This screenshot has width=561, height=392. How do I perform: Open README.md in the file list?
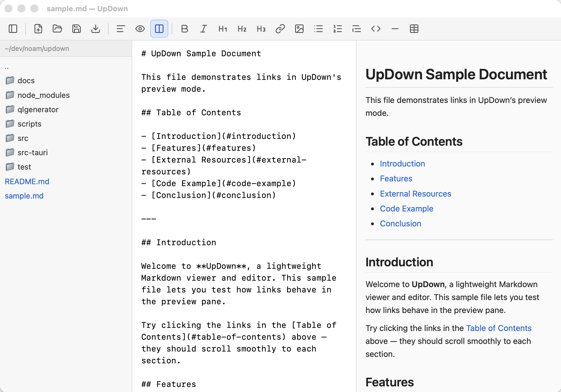(27, 181)
